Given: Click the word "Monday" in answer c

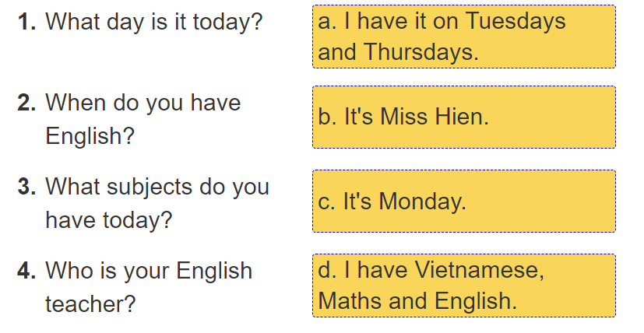Looking at the screenshot, I should tap(424, 202).
